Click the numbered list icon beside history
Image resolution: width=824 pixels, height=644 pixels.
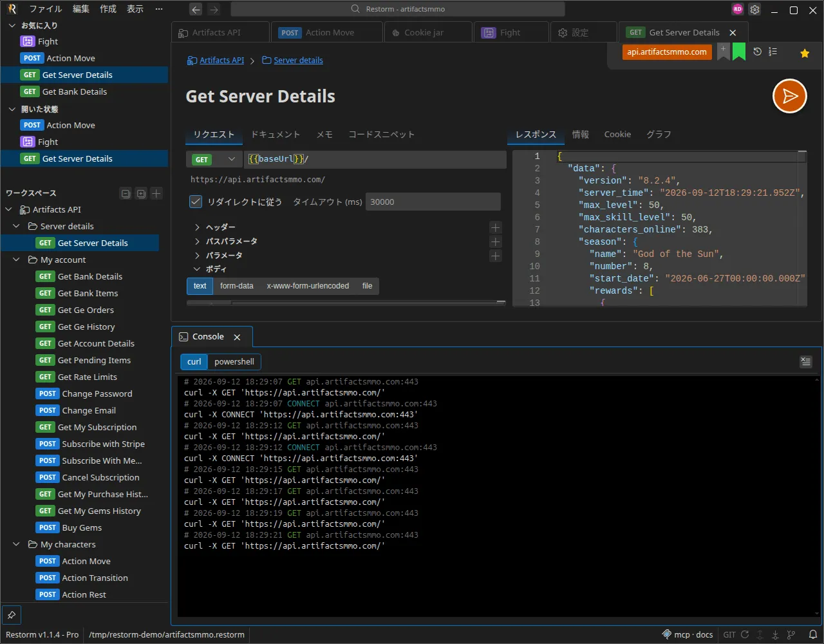pos(773,52)
